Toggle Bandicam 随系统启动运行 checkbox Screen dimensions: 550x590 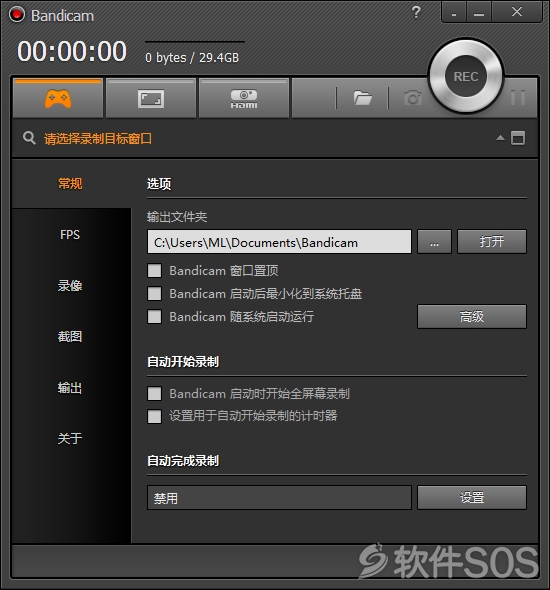tap(154, 316)
